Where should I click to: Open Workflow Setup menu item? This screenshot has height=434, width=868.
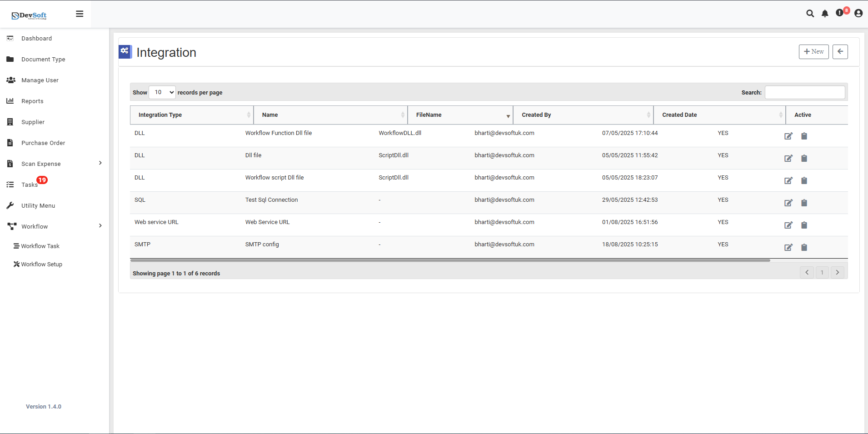coord(41,264)
